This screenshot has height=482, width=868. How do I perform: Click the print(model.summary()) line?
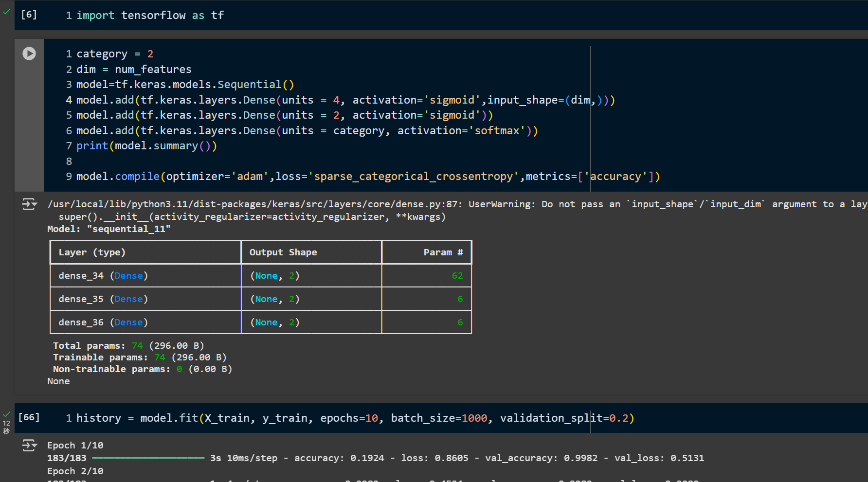pos(146,145)
